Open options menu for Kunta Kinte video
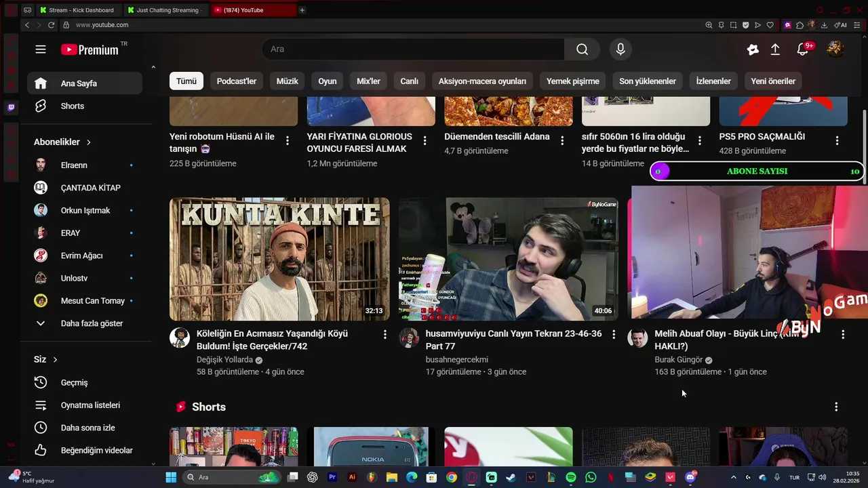This screenshot has width=868, height=488. click(385, 335)
